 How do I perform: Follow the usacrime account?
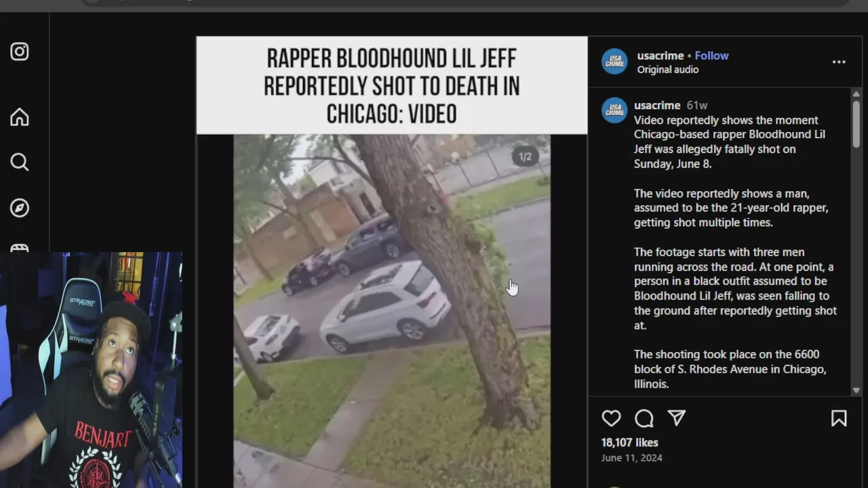[x=711, y=56]
